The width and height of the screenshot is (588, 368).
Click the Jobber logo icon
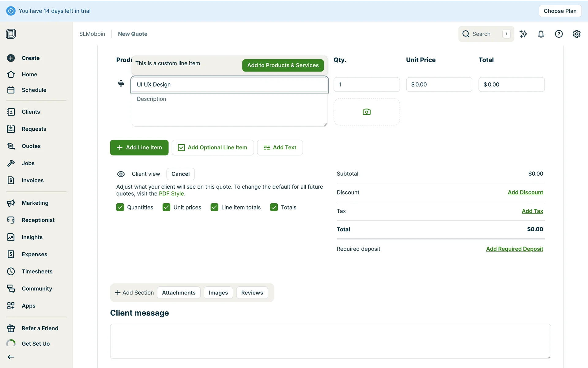click(11, 34)
